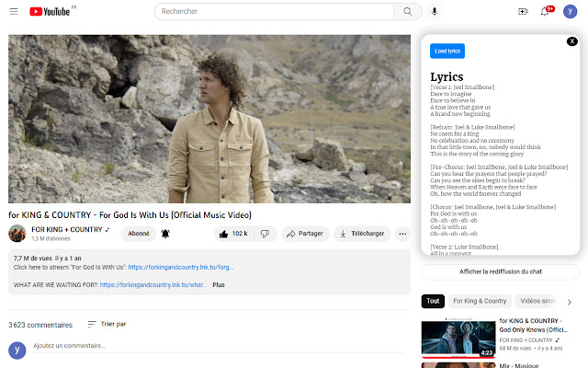
Task: Click FOR KING + COUNTRY under suggested video
Action: pos(526,340)
